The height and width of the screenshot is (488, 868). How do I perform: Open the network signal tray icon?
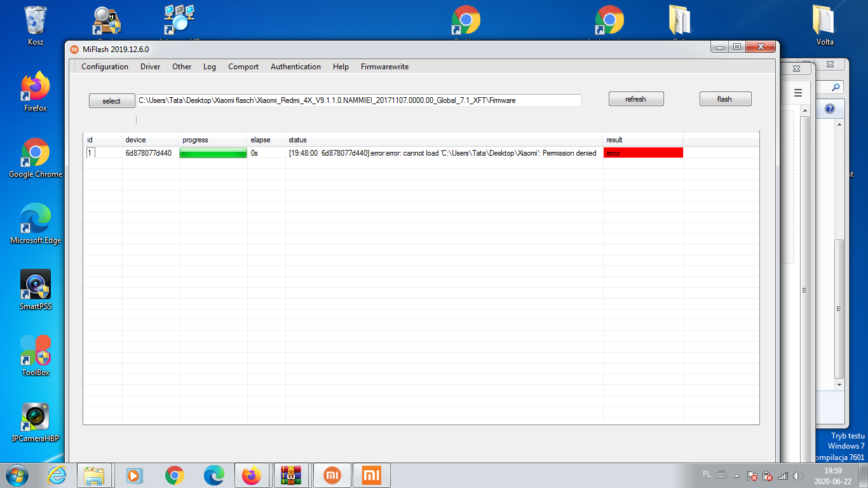click(x=783, y=475)
